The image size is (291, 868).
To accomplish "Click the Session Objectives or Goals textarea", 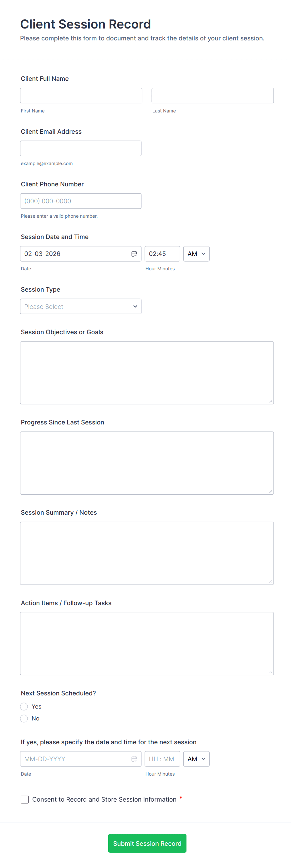I will tap(147, 373).
